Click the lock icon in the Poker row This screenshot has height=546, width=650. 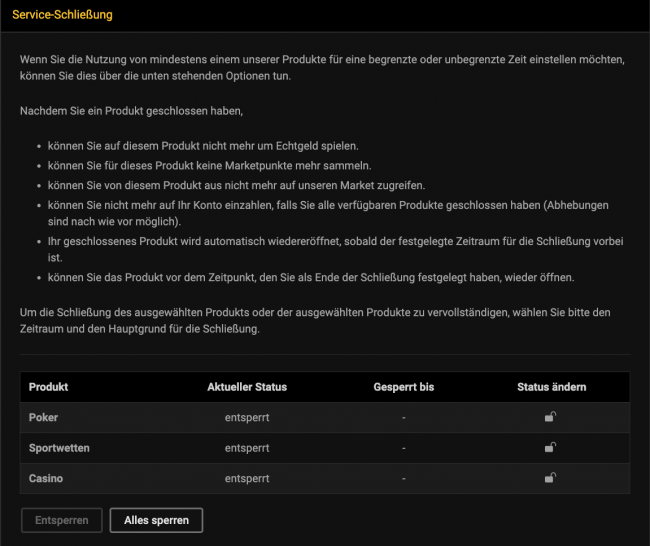pos(550,417)
